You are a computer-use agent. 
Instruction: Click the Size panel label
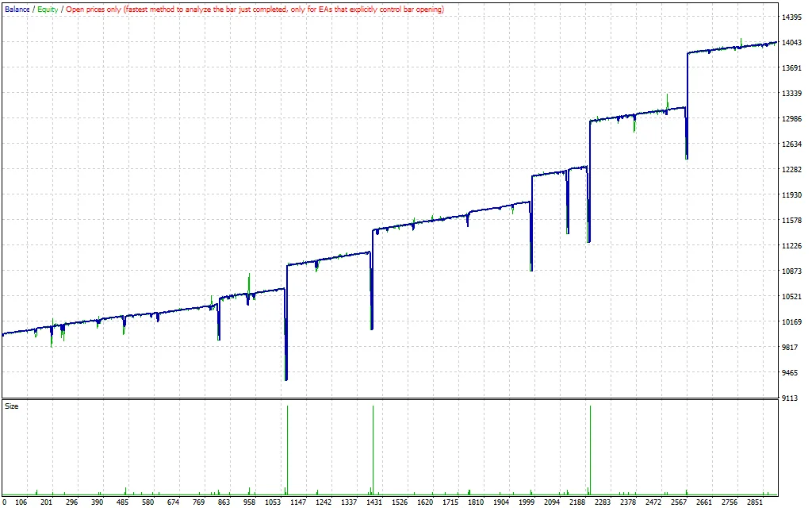[x=10, y=406]
